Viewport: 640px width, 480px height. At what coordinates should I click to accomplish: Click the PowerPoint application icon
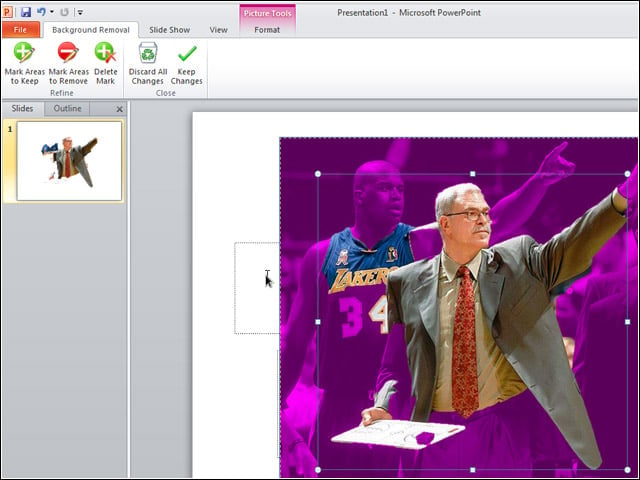coord(7,12)
